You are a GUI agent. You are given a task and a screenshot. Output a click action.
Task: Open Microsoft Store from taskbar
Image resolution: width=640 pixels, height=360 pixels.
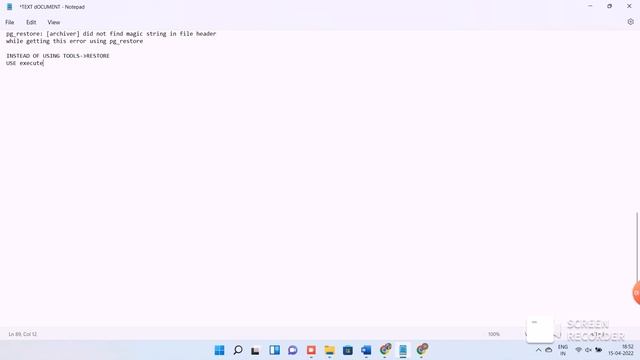point(348,350)
